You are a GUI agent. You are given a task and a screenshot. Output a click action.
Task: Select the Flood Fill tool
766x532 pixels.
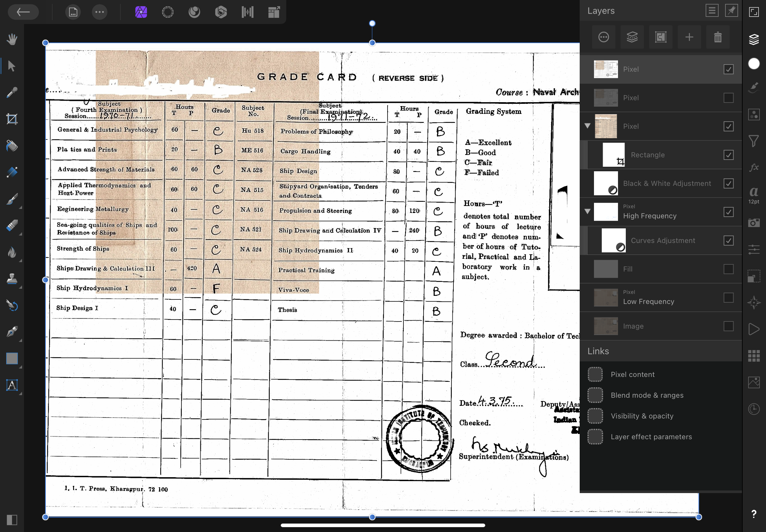pos(12,146)
